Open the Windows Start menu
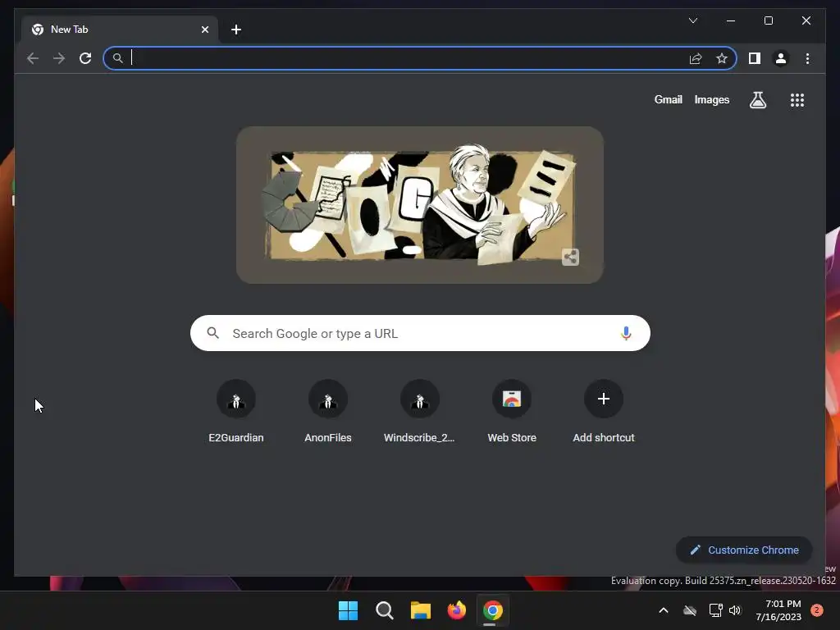Image resolution: width=840 pixels, height=630 pixels. pos(348,610)
